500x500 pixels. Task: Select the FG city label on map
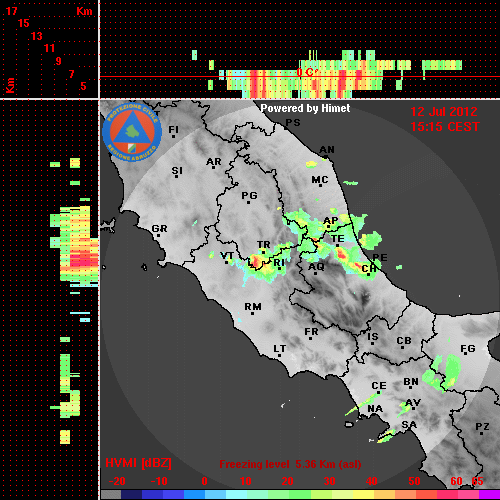point(467,349)
